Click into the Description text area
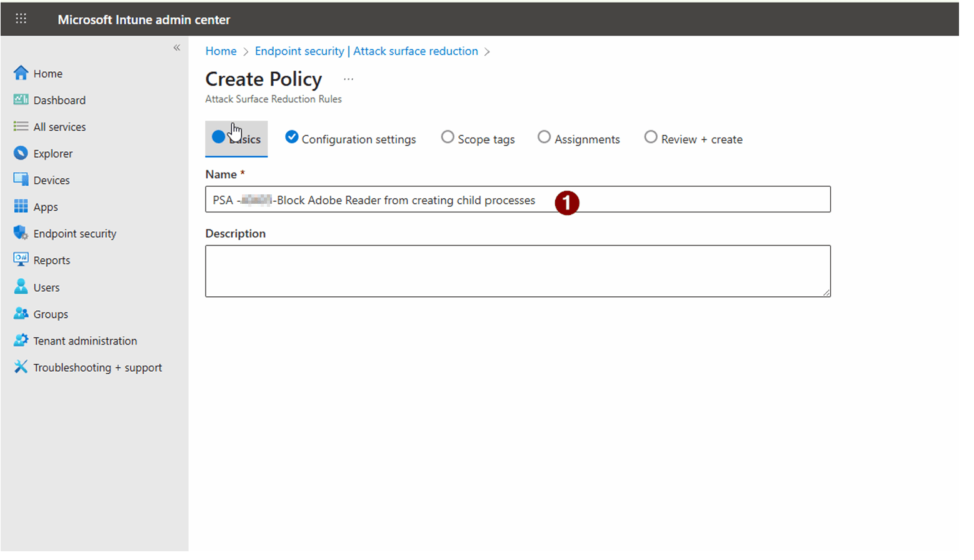Screen dimensions: 974x560 tap(518, 271)
